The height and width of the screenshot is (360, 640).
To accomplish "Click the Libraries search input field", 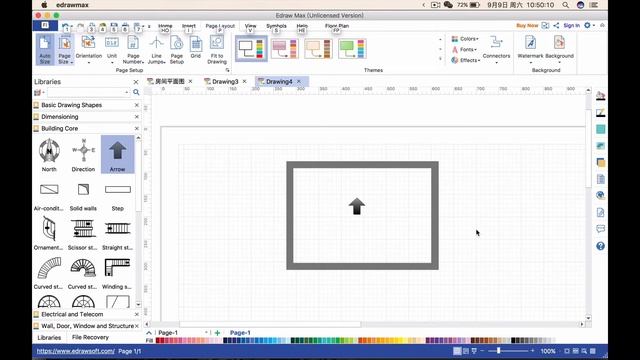I will tap(88, 92).
